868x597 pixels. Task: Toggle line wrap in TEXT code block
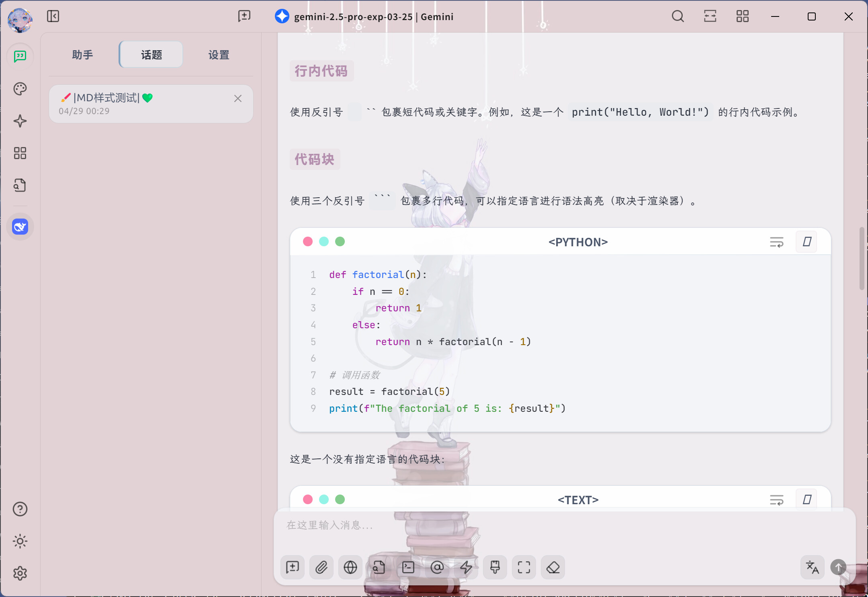pos(777,500)
